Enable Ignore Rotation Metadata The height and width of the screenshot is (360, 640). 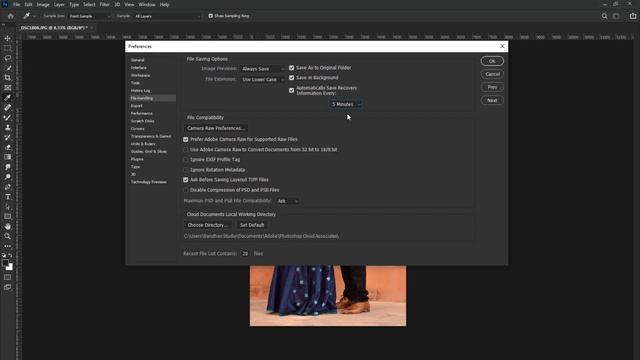tap(186, 170)
